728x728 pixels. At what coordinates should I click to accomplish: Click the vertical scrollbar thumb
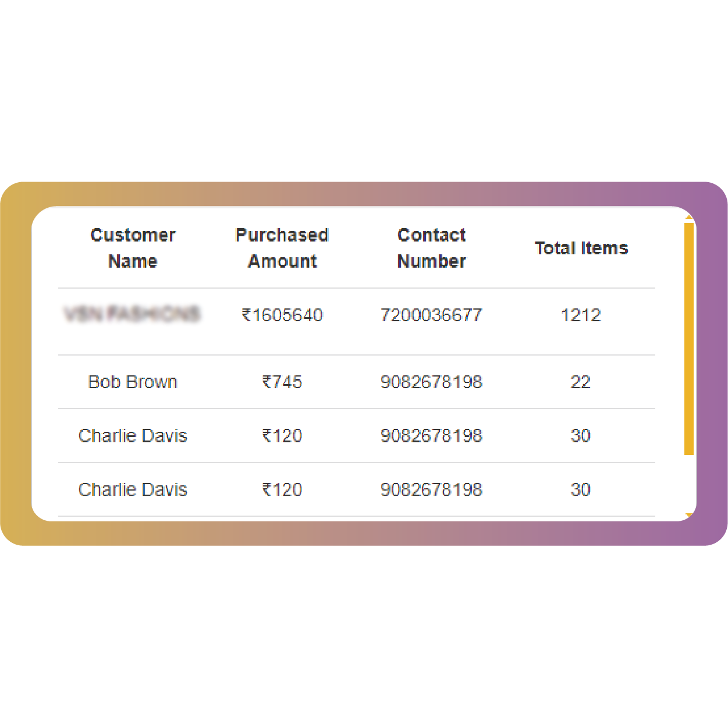click(x=689, y=339)
